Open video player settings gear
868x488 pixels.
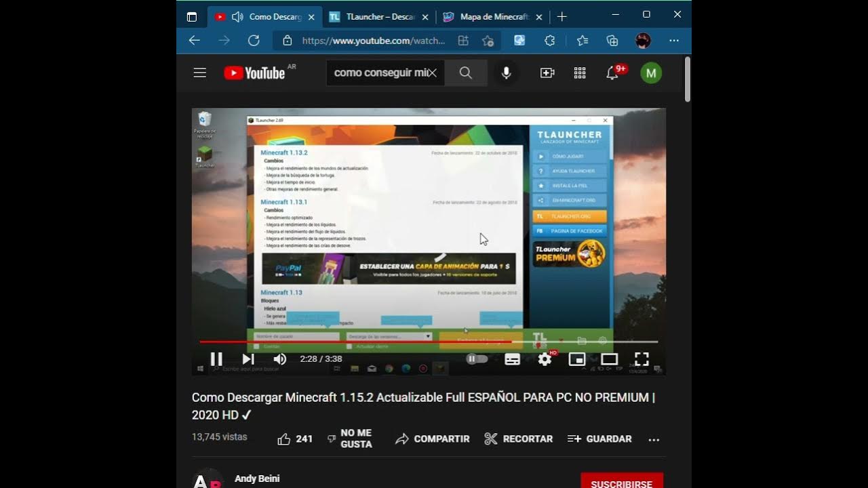click(545, 359)
